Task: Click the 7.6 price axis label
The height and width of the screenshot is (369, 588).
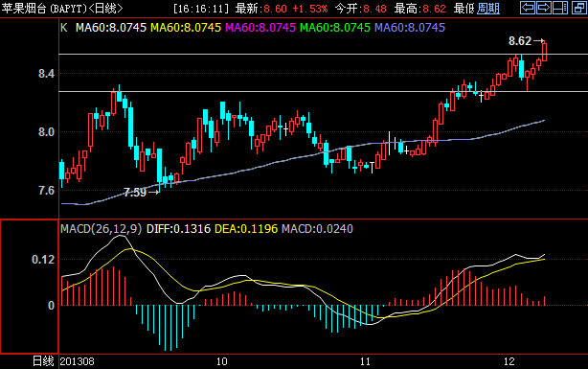Action: (x=47, y=191)
